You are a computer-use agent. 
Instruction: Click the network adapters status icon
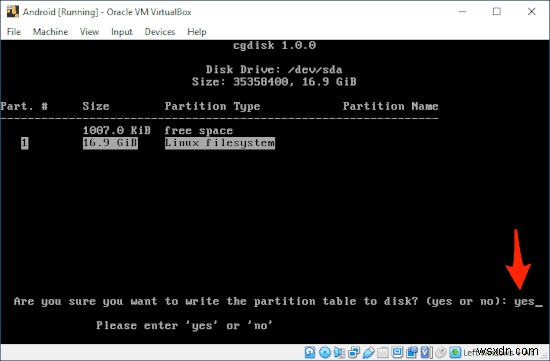(x=354, y=352)
